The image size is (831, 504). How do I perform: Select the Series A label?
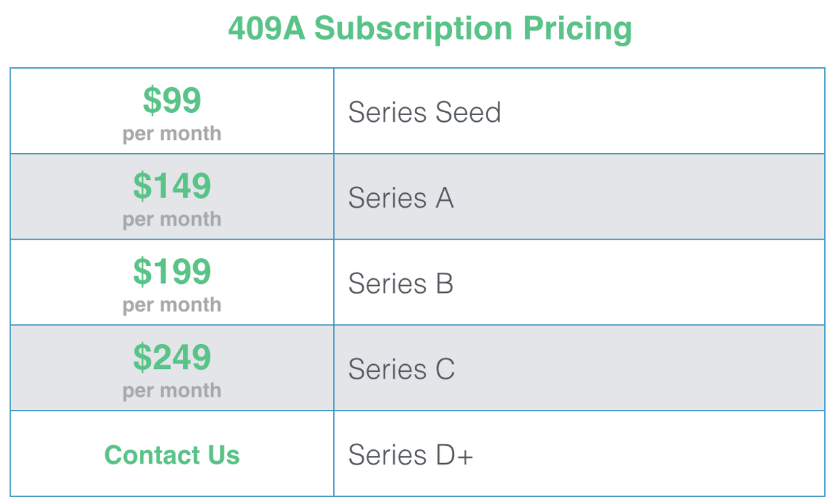click(x=400, y=198)
